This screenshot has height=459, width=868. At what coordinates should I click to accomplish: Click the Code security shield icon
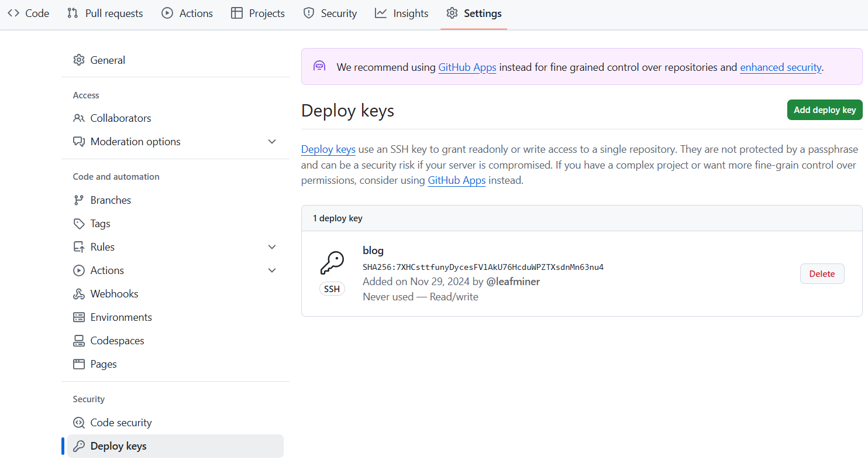coord(78,423)
